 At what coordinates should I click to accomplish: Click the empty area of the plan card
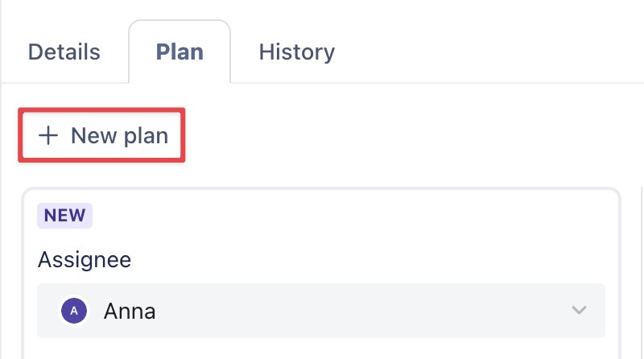[362, 233]
